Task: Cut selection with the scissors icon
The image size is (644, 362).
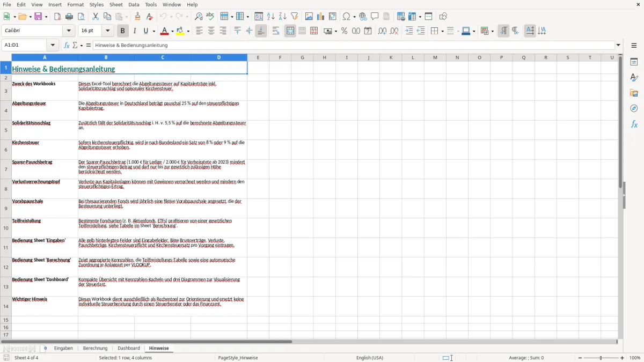Action: (96, 17)
